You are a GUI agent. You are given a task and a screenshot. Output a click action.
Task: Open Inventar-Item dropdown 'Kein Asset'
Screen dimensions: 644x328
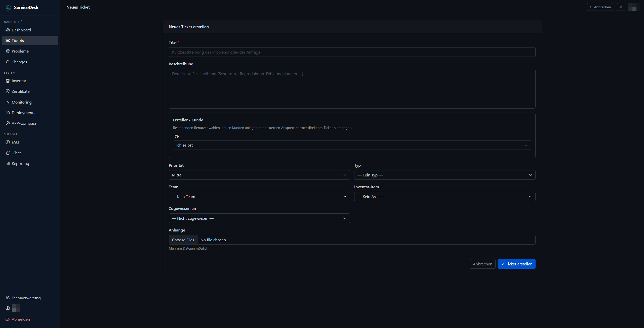click(445, 197)
